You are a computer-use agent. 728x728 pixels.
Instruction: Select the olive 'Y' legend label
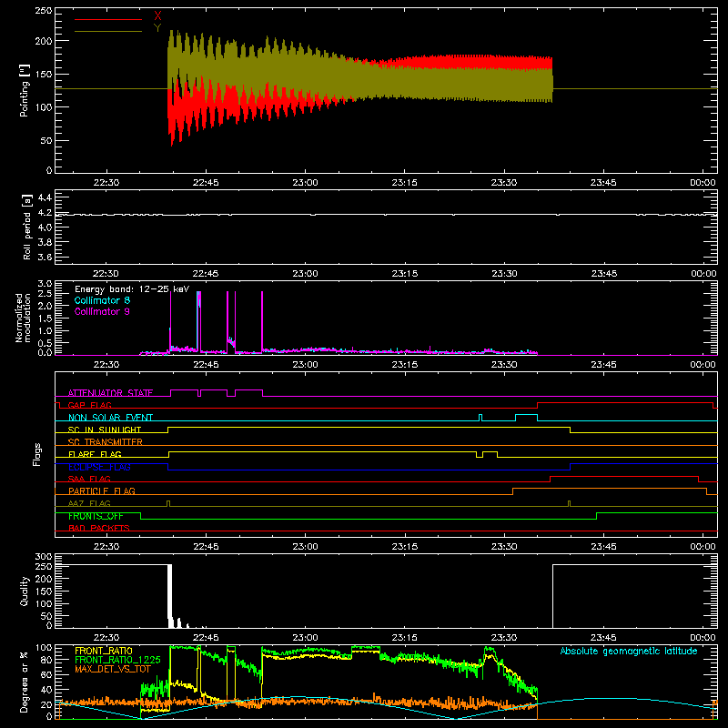pyautogui.click(x=157, y=28)
